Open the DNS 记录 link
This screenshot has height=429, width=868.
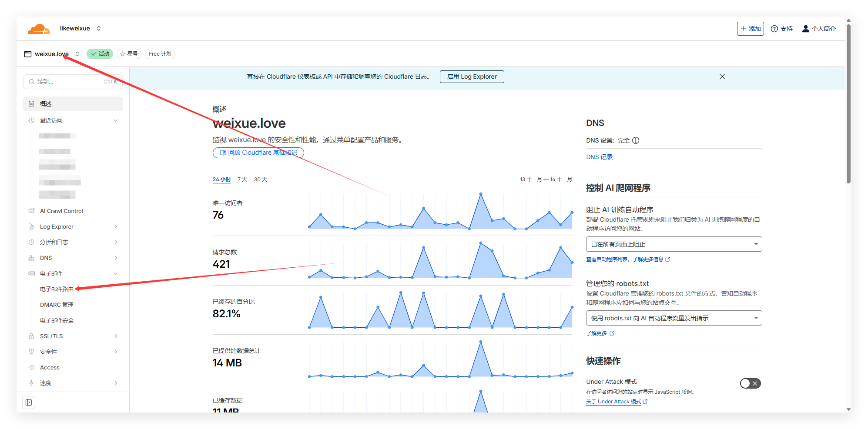[599, 157]
